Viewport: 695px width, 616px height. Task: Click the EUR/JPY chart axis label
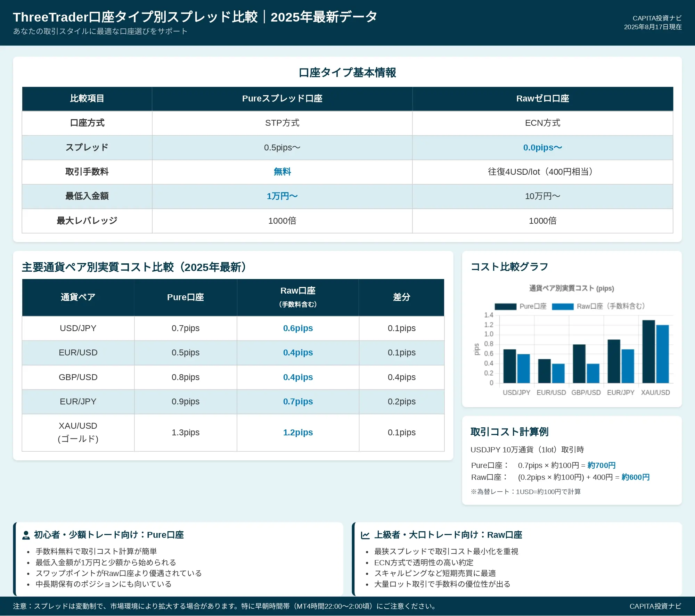click(x=621, y=393)
